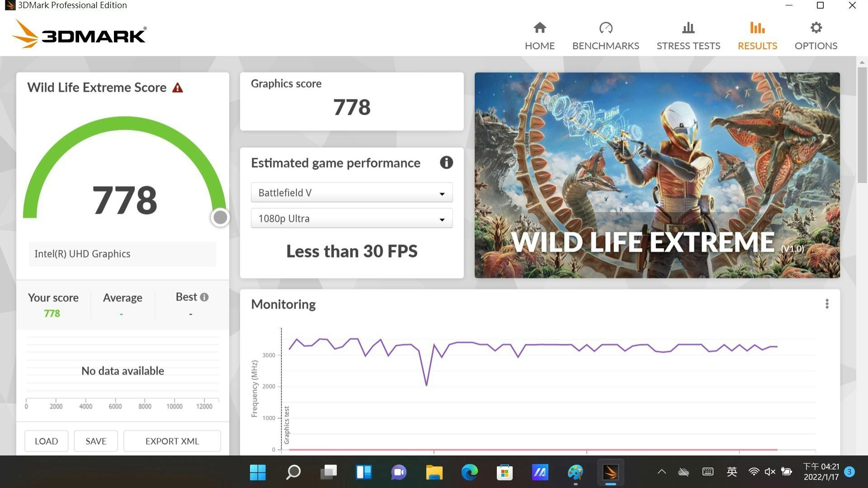868x488 pixels.
Task: Open the blue slash-logo app on the taskbar
Action: coord(540,472)
